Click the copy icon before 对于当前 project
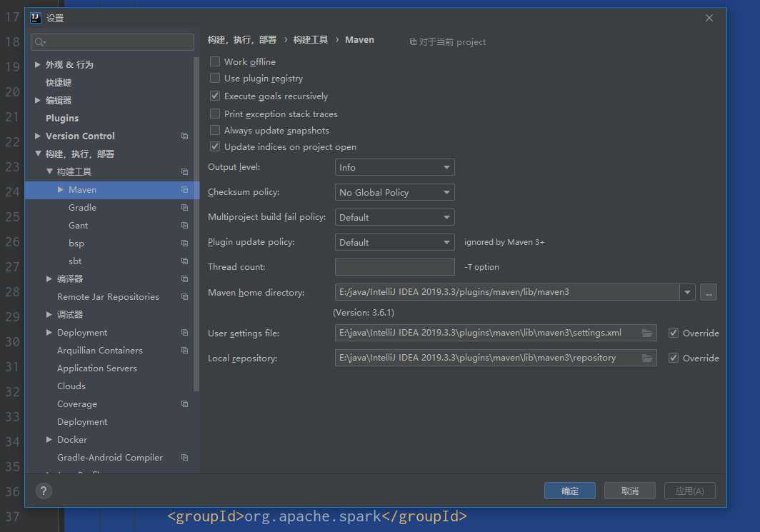 click(413, 42)
